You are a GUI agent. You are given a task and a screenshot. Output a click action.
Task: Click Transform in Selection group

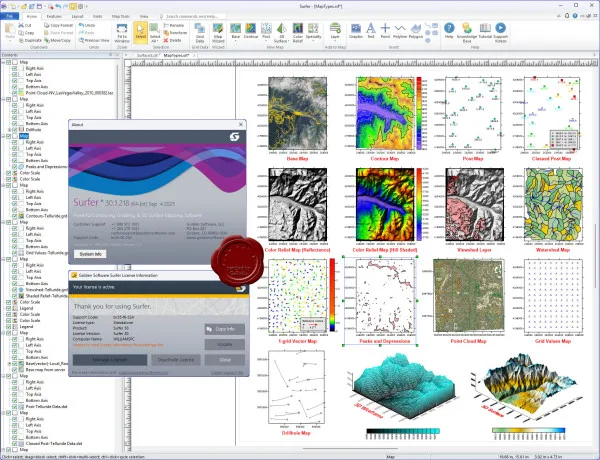[x=175, y=33]
